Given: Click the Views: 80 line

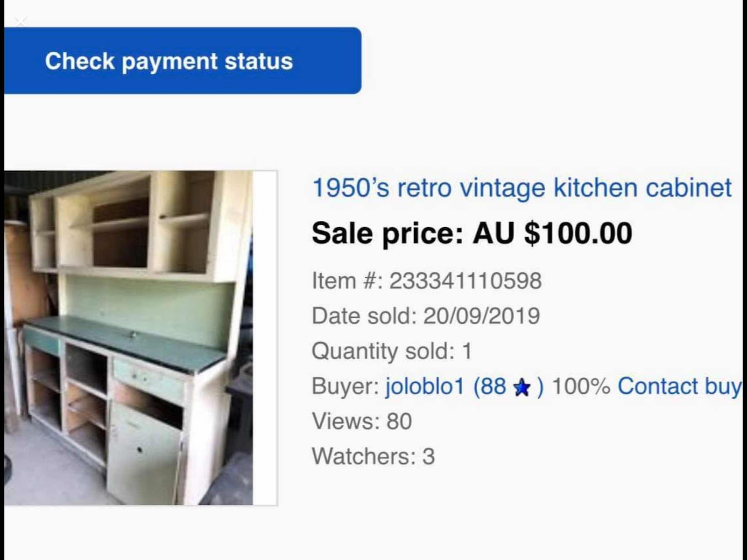Looking at the screenshot, I should (362, 421).
